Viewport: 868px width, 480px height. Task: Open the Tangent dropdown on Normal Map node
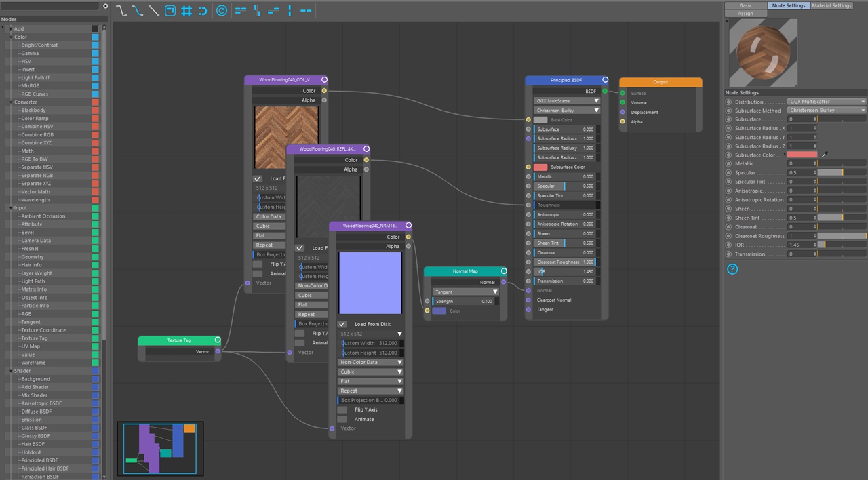click(x=465, y=292)
